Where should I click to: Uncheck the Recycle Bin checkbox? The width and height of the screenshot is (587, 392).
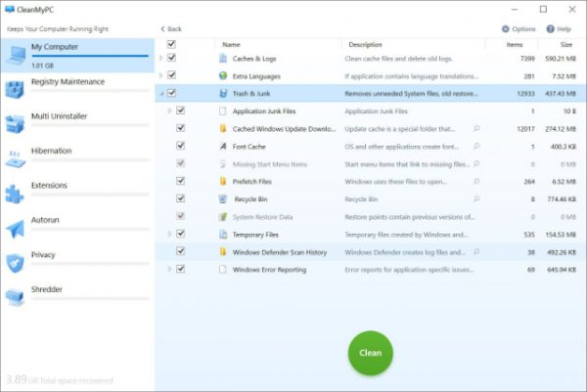[x=180, y=198]
